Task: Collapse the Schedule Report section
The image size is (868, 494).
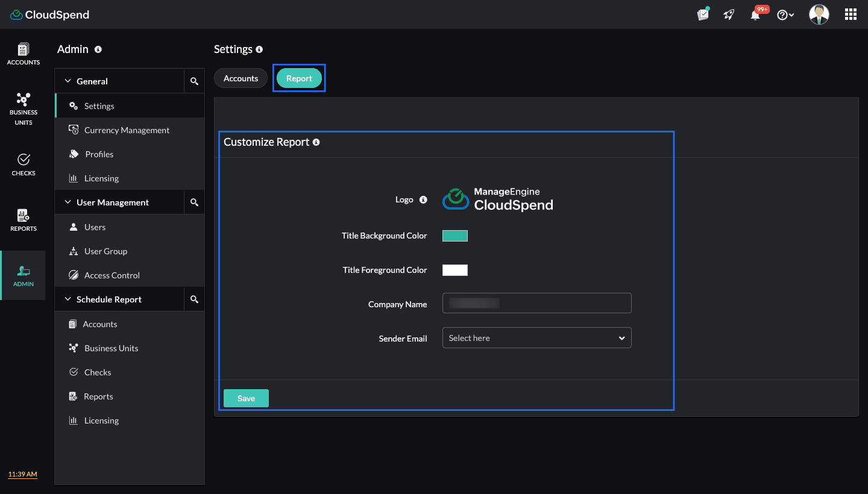Action: 109,299
